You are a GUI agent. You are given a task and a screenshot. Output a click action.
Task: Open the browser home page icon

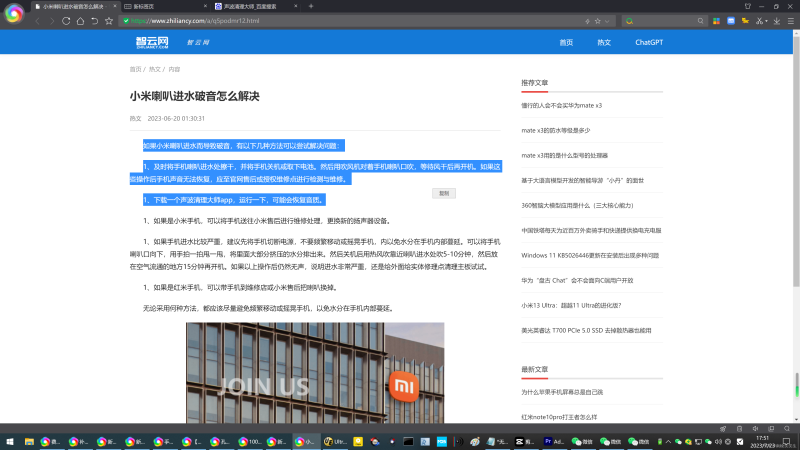click(80, 21)
